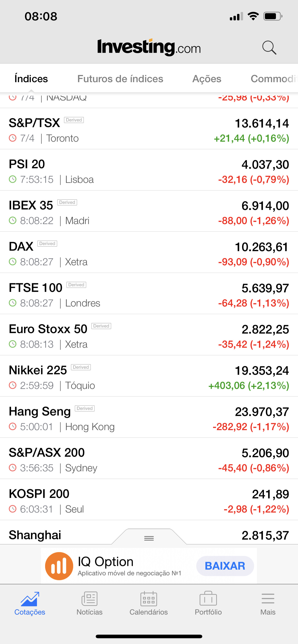Image resolution: width=298 pixels, height=644 pixels.
Task: Open the DAX index row
Action: tap(149, 252)
